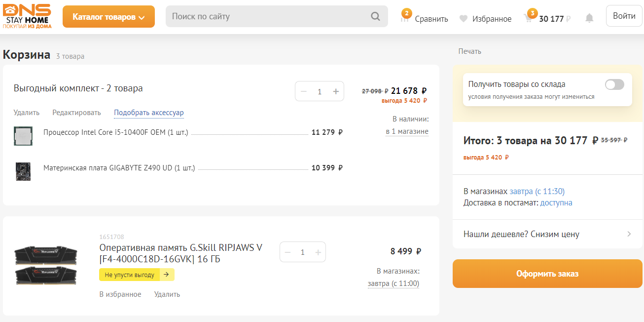Increase bundle quantity with plus
This screenshot has width=644, height=322.
(336, 91)
